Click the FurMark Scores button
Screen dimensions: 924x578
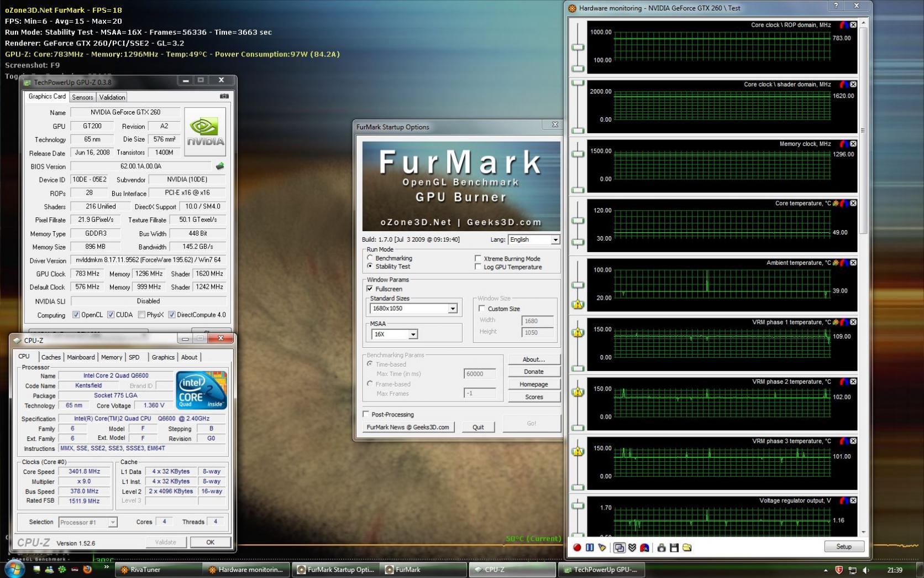click(534, 397)
